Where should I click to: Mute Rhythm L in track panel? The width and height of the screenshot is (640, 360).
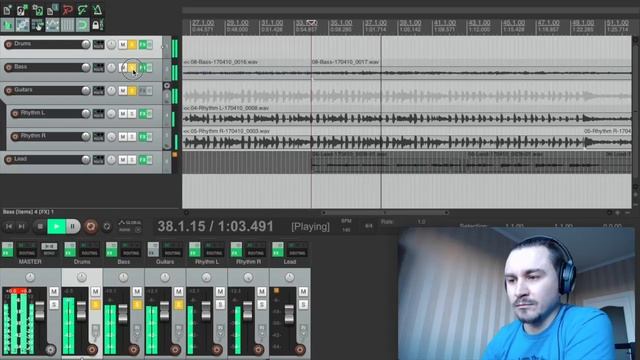122,113
